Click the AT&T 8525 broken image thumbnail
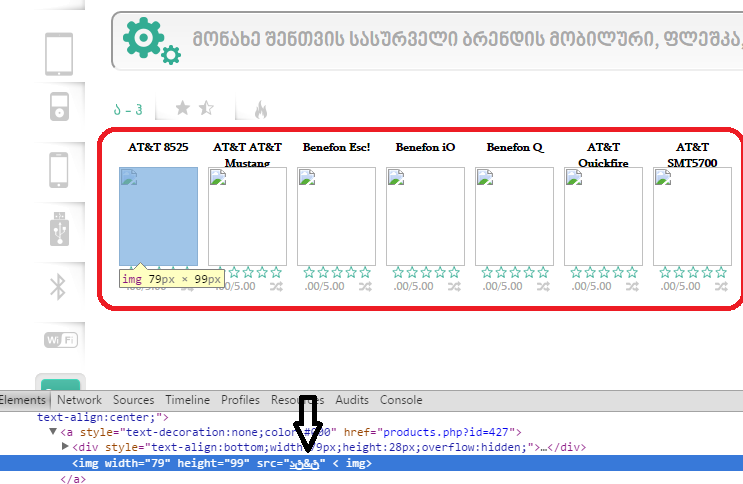Image resolution: width=743 pixels, height=484 pixels. [x=158, y=216]
